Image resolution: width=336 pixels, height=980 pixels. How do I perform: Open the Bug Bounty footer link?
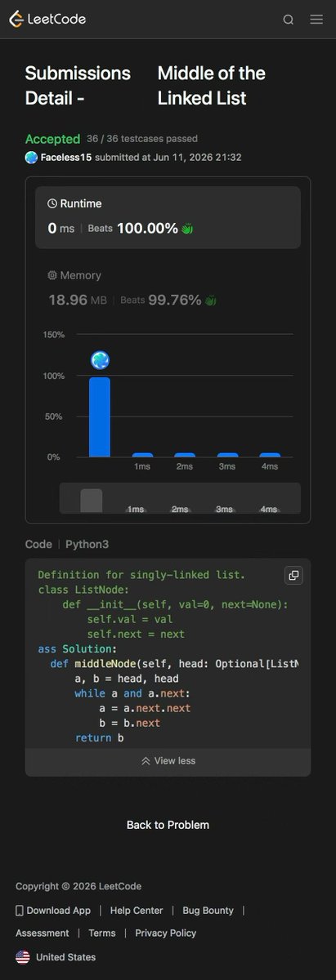click(x=208, y=911)
